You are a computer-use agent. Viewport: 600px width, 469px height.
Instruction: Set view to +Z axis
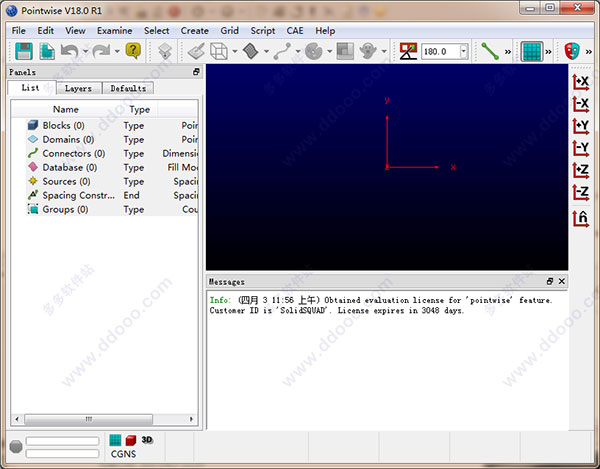tap(580, 171)
